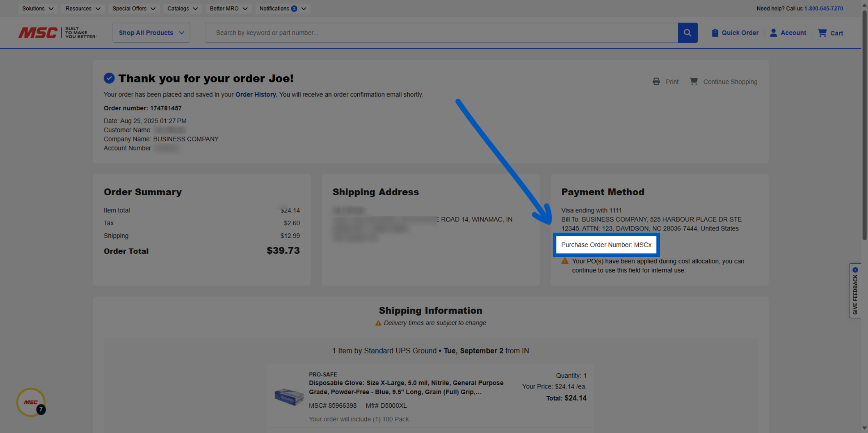This screenshot has height=433, width=868.
Task: Select the $39.73 order total
Action: pyautogui.click(x=283, y=250)
